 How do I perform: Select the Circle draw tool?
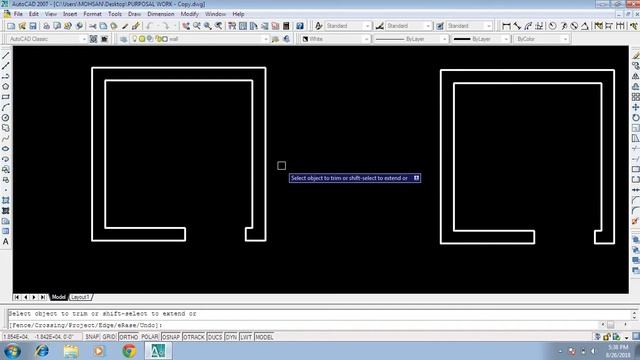(x=6, y=118)
